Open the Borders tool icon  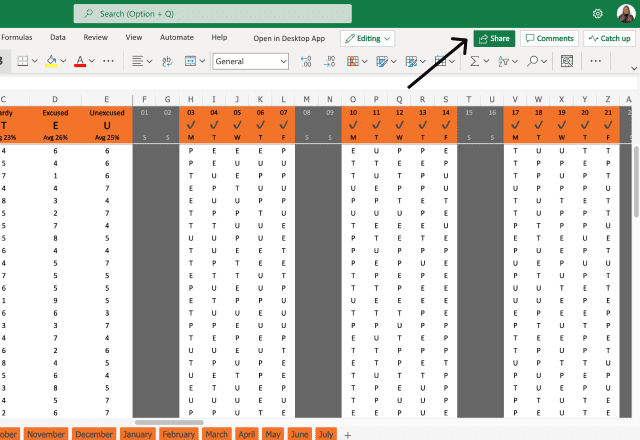[23, 61]
